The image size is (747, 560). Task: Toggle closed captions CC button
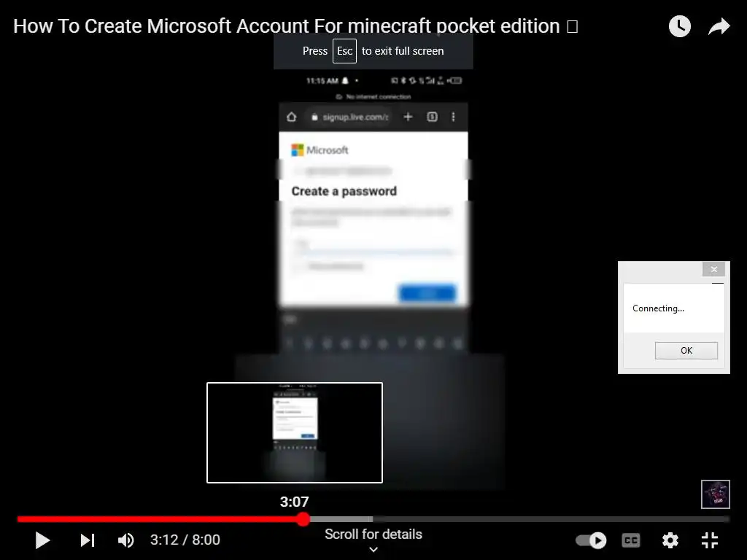(631, 540)
